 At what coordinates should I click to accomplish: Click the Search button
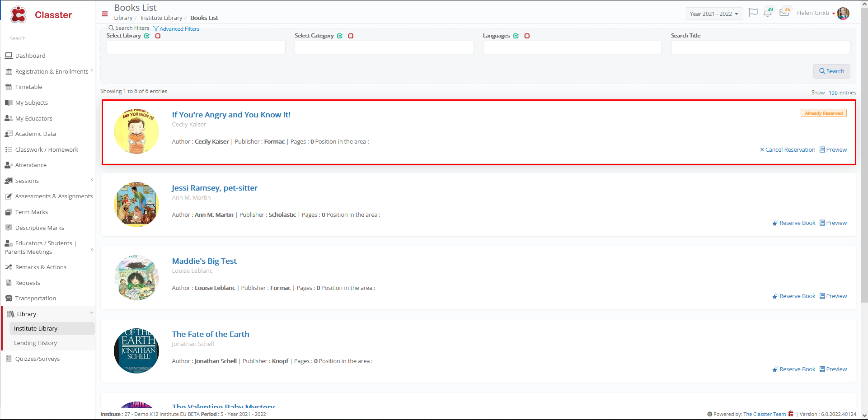pos(832,71)
